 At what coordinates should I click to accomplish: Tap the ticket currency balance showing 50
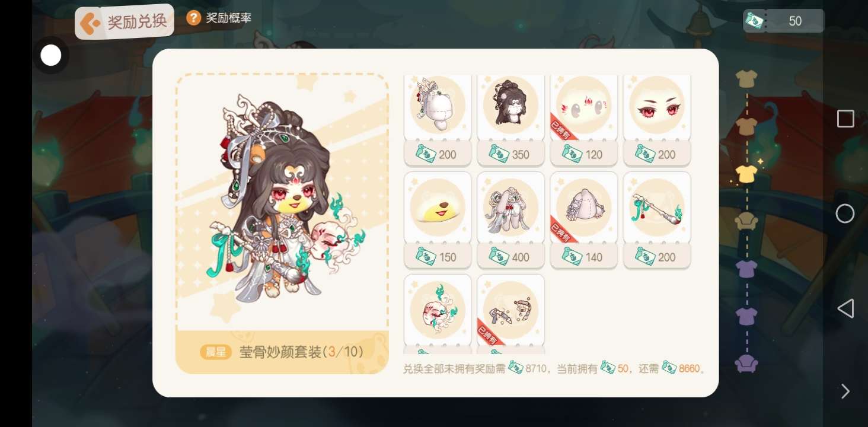[784, 21]
